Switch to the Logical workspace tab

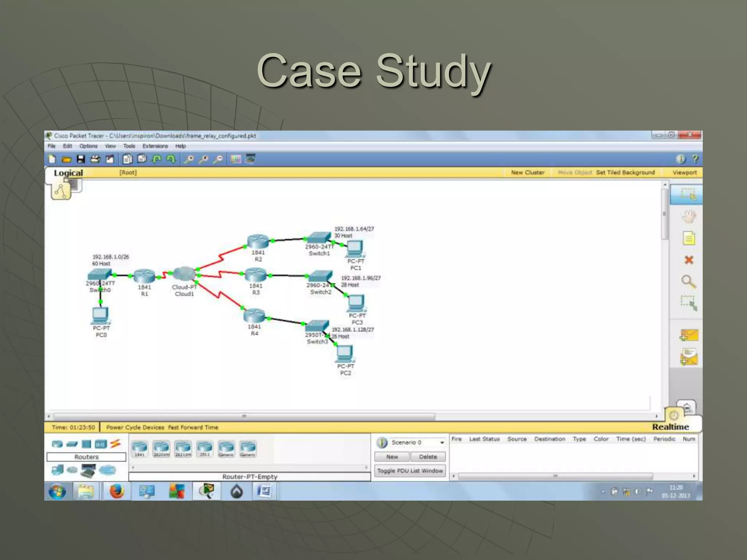pos(68,173)
